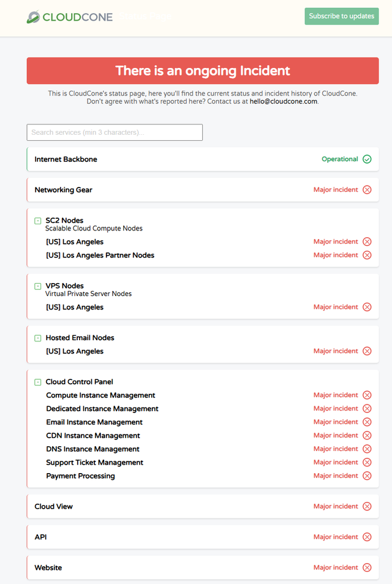Click the DNS Instance Management label
Screen dimensions: 392x584
coord(92,449)
